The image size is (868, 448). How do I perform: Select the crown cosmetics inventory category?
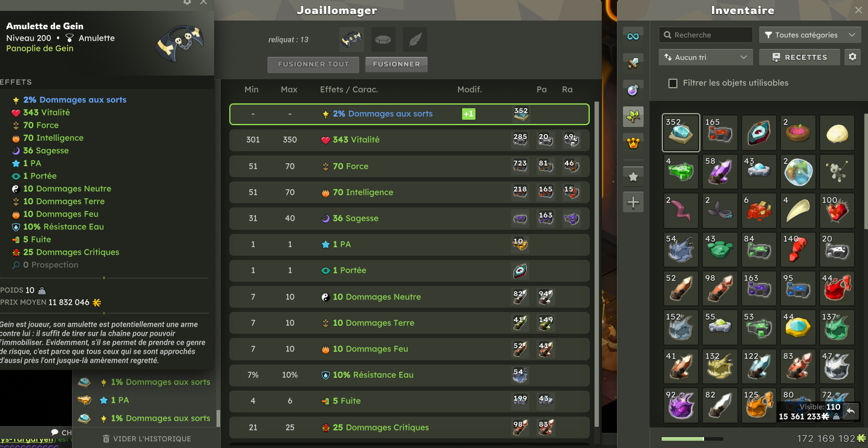tap(633, 143)
